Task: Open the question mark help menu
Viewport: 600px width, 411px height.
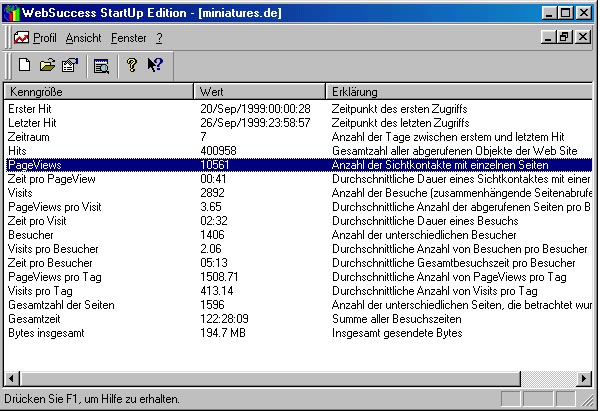Action: [159, 38]
